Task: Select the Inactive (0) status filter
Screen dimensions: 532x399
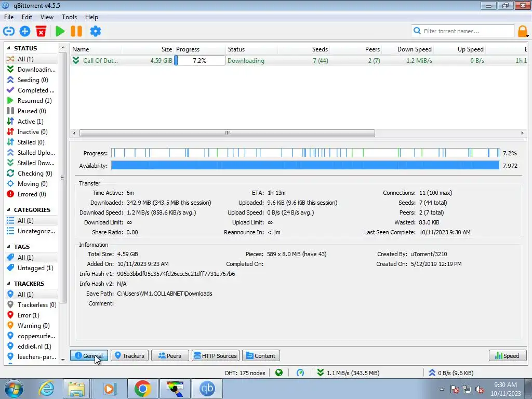Action: [x=31, y=131]
